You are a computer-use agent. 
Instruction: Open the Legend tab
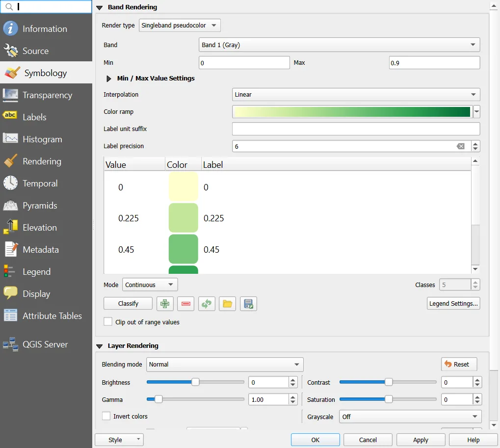click(x=46, y=272)
